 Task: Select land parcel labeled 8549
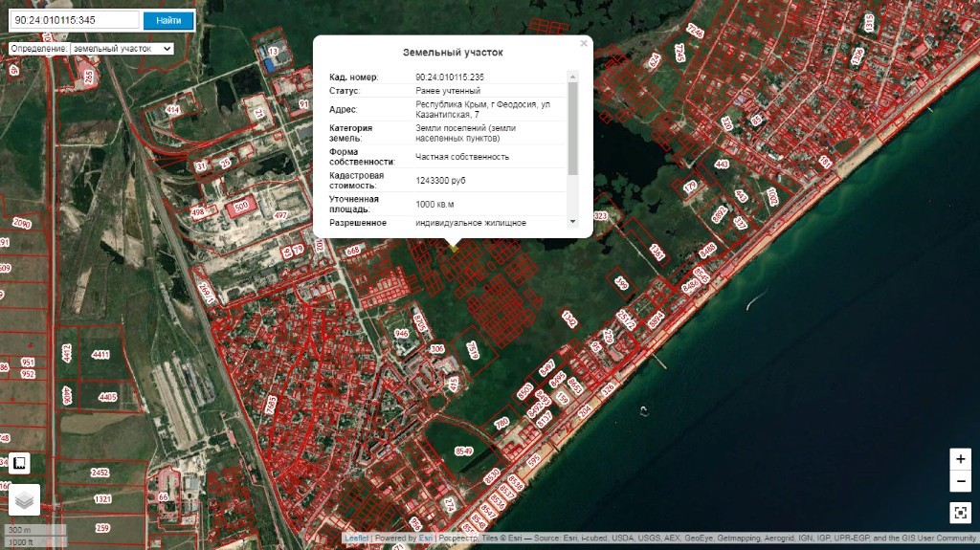pyautogui.click(x=464, y=451)
